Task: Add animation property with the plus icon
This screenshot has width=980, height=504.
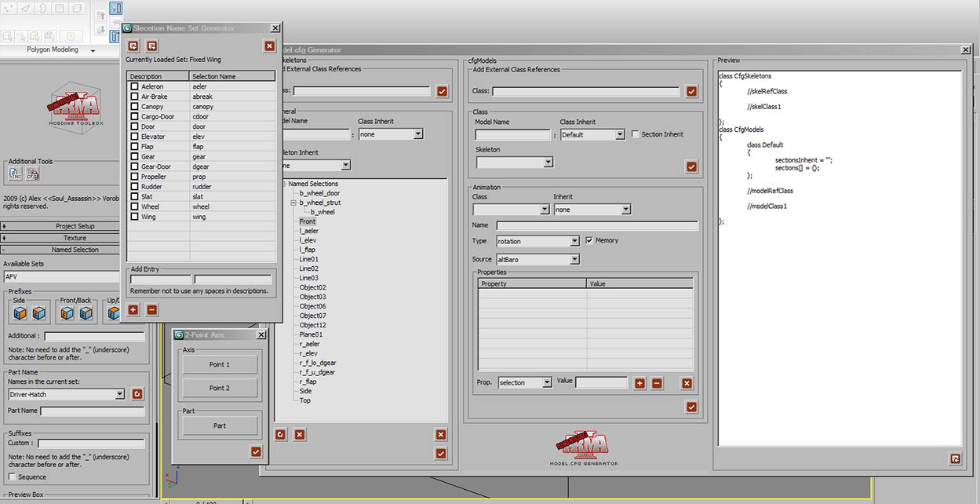Action: click(639, 383)
